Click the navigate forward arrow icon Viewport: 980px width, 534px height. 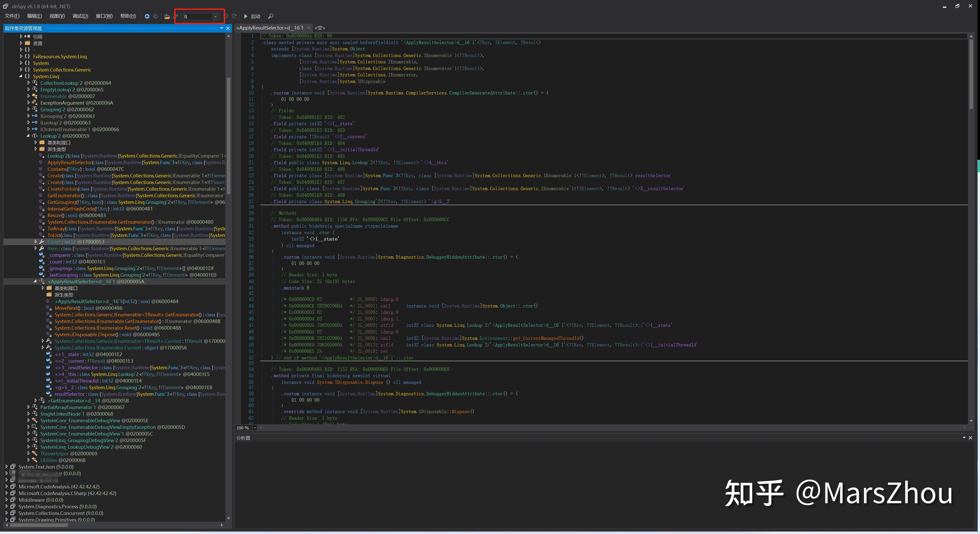point(156,16)
